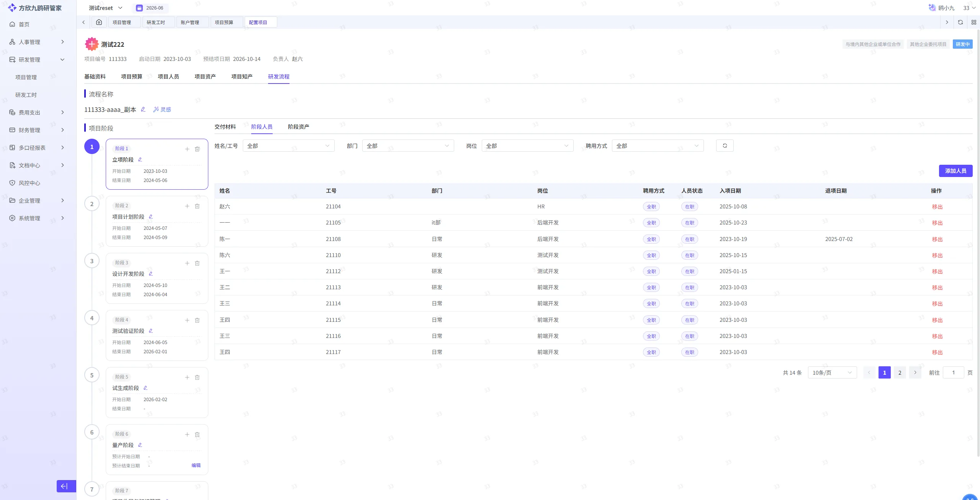The width and height of the screenshot is (980, 500).
Task: Click the 添加人员 button
Action: 955,171
